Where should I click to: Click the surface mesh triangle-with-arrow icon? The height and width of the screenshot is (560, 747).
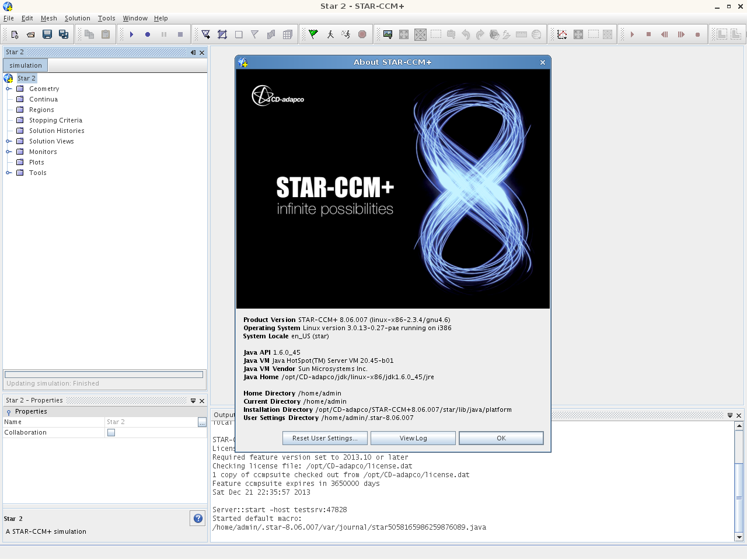206,34
